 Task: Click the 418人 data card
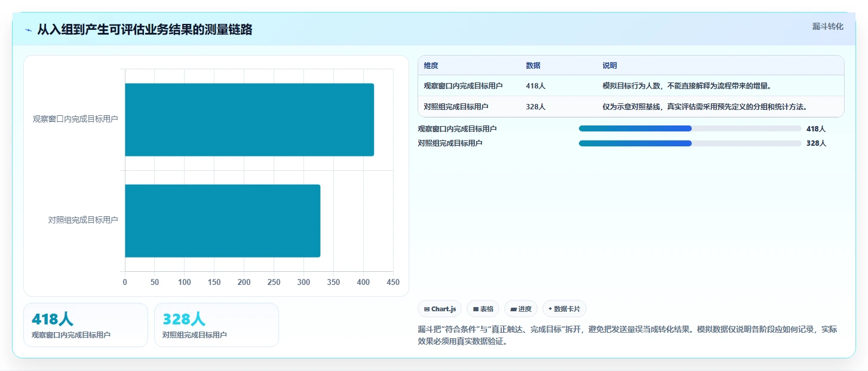[x=85, y=325]
